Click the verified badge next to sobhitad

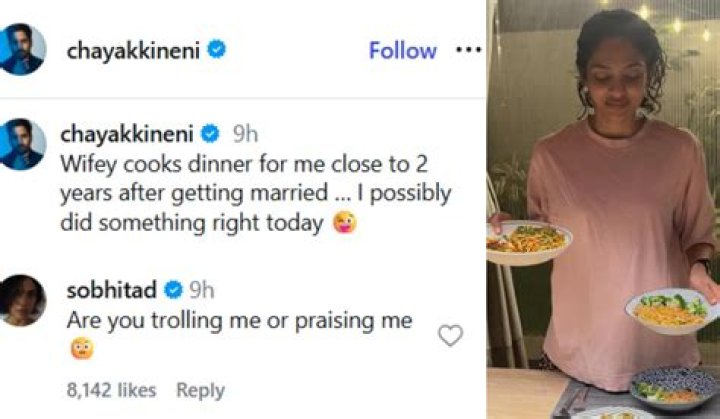pyautogui.click(x=174, y=290)
